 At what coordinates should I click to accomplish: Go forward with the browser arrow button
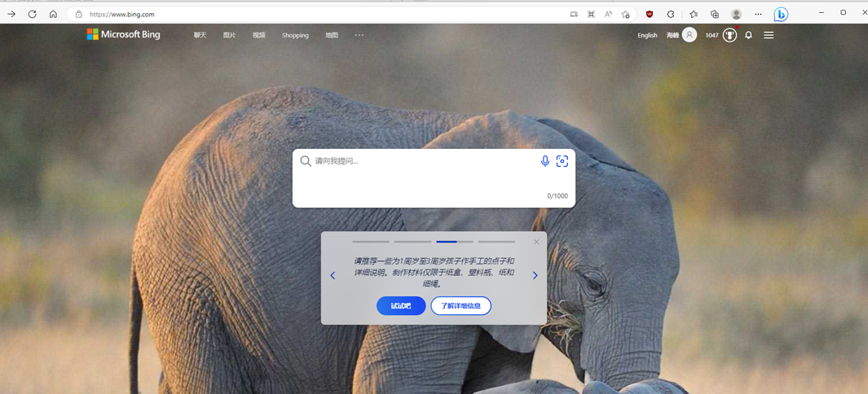11,15
